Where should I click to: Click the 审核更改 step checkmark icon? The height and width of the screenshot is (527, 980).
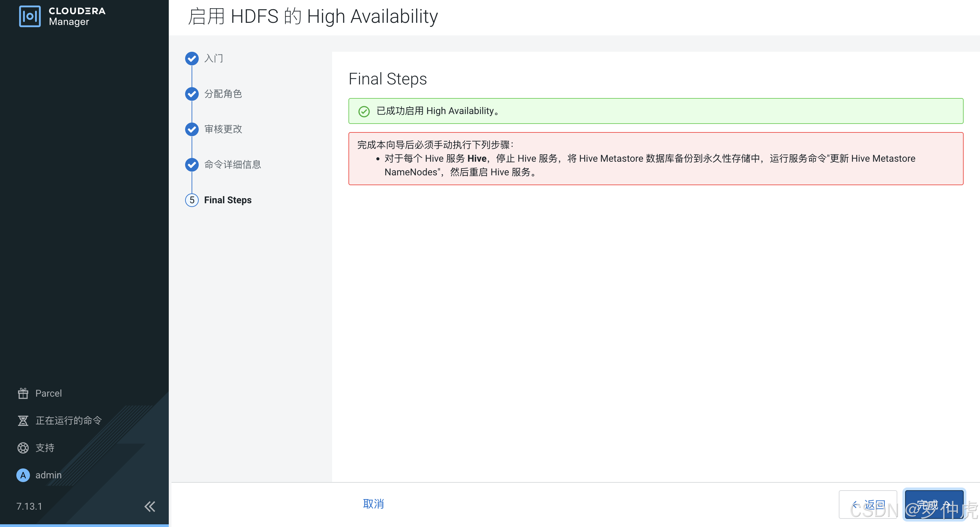click(x=192, y=129)
